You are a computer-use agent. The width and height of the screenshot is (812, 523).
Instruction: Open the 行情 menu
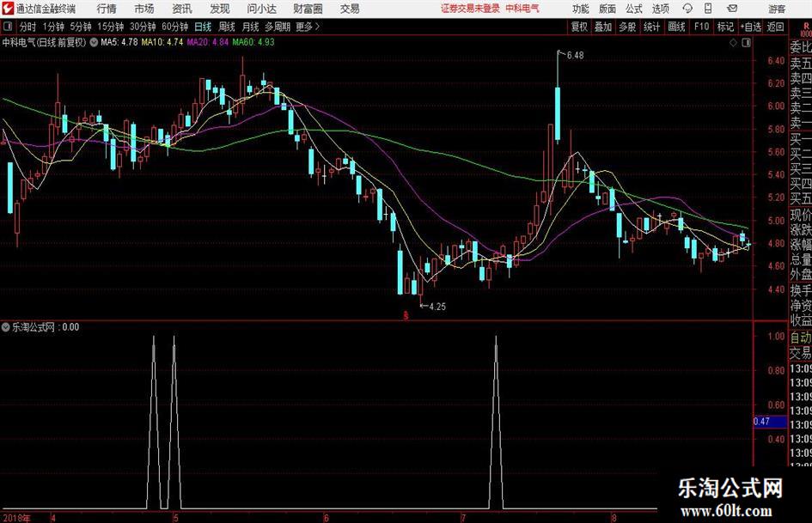click(x=107, y=9)
